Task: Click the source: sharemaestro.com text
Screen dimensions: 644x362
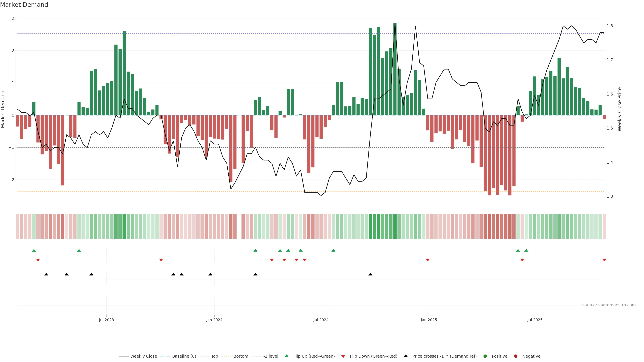Action: (x=609, y=305)
